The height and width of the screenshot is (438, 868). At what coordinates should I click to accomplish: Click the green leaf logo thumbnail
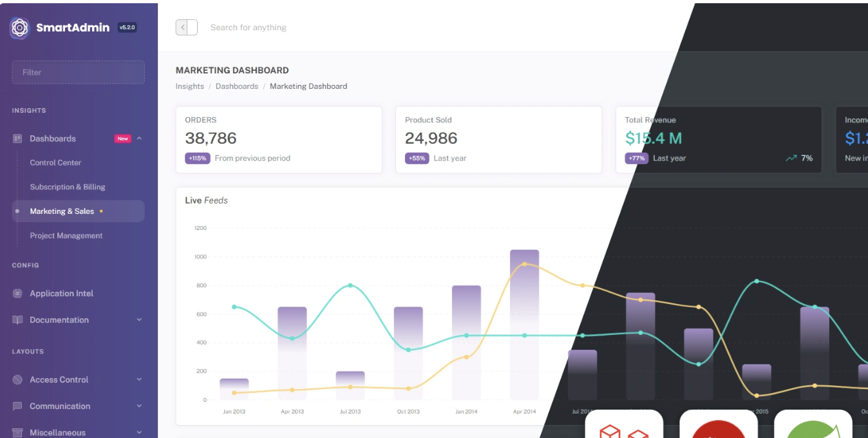click(x=813, y=424)
